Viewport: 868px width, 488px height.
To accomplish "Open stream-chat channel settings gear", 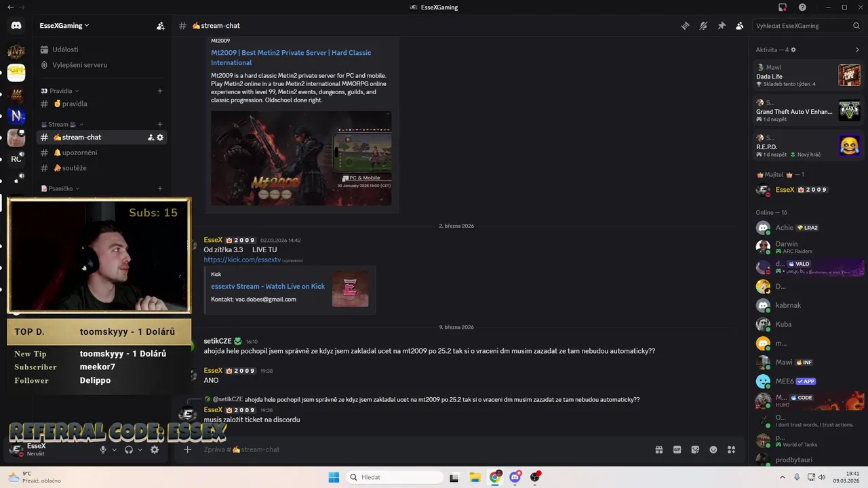I will pos(160,138).
